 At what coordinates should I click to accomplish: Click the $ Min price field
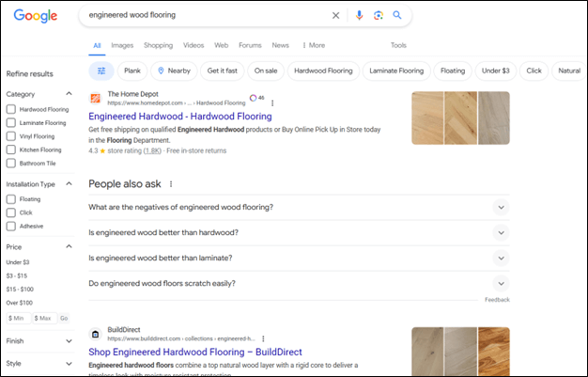pyautogui.click(x=19, y=318)
